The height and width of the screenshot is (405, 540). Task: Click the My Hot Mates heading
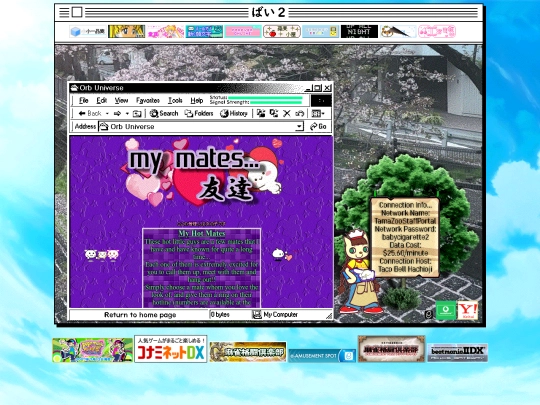point(202,233)
